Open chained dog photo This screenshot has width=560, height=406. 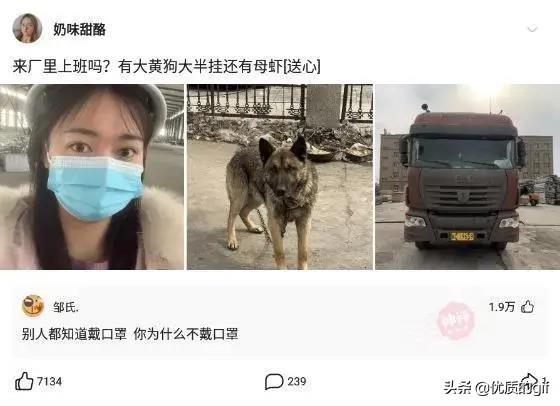tap(280, 177)
